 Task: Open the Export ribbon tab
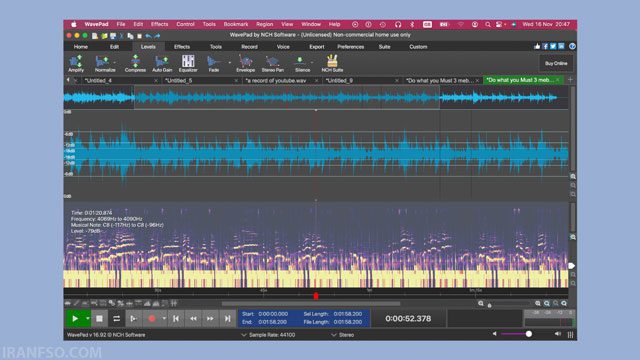click(x=316, y=47)
